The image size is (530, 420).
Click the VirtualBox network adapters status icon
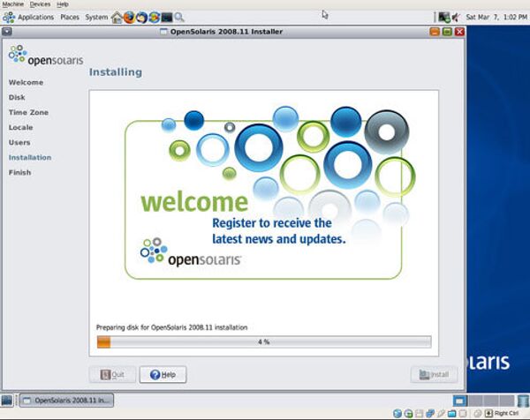point(430,413)
